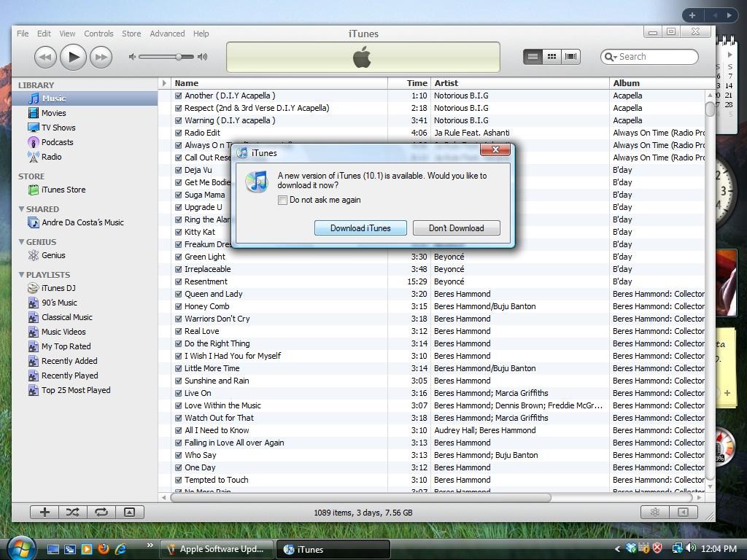The width and height of the screenshot is (747, 560).
Task: Skip forward to the next track
Action: tap(101, 57)
